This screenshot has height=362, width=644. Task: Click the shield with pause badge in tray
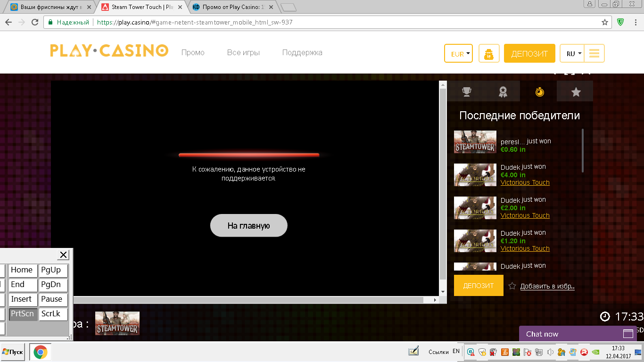pos(482,352)
